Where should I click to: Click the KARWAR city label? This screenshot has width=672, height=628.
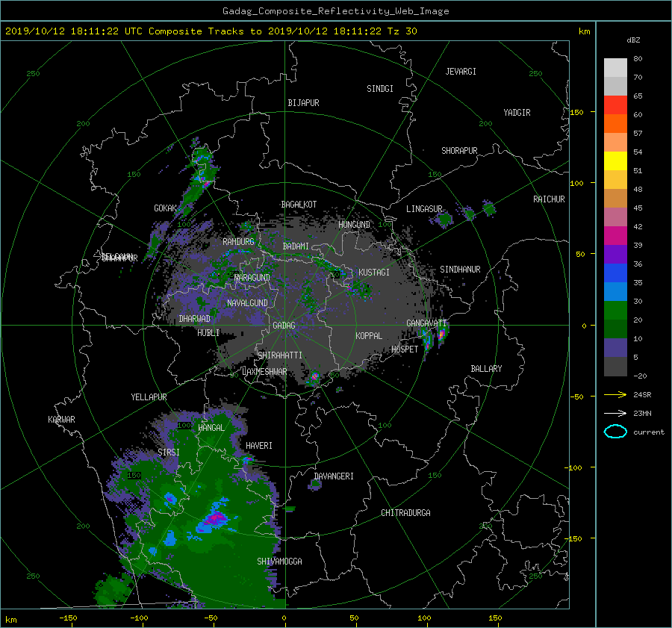(x=61, y=420)
